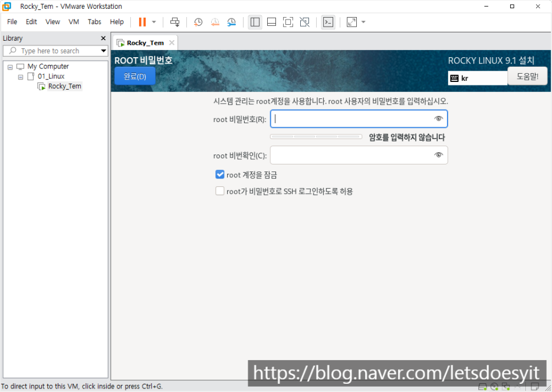
Task: Click the stretch guest display icon
Action: click(x=351, y=22)
